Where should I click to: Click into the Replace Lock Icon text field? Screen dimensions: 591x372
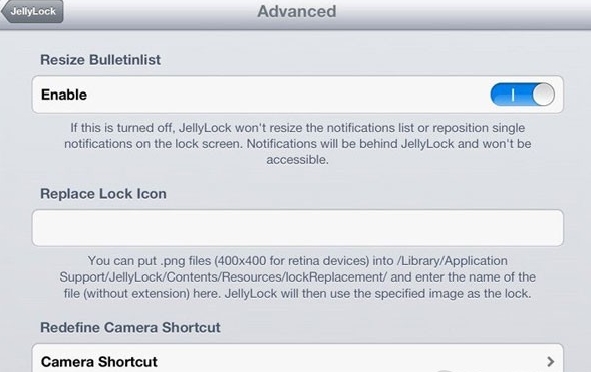(x=297, y=228)
